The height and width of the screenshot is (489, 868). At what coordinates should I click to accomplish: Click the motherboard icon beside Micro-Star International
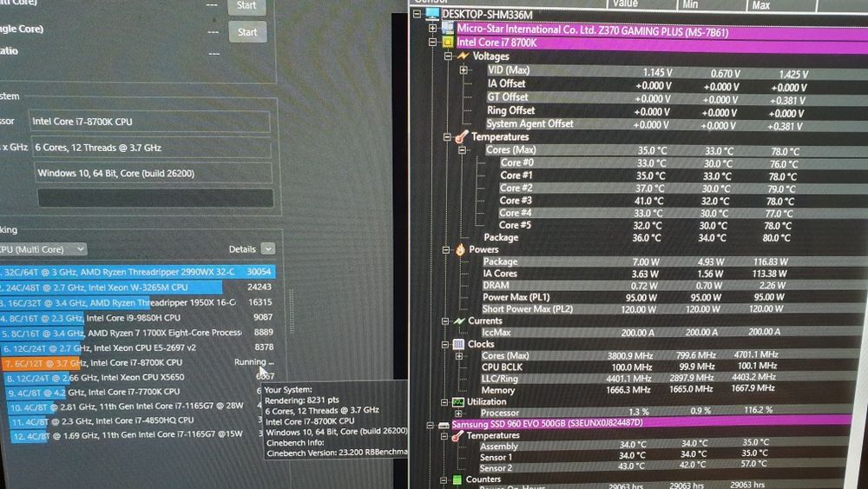[x=448, y=28]
